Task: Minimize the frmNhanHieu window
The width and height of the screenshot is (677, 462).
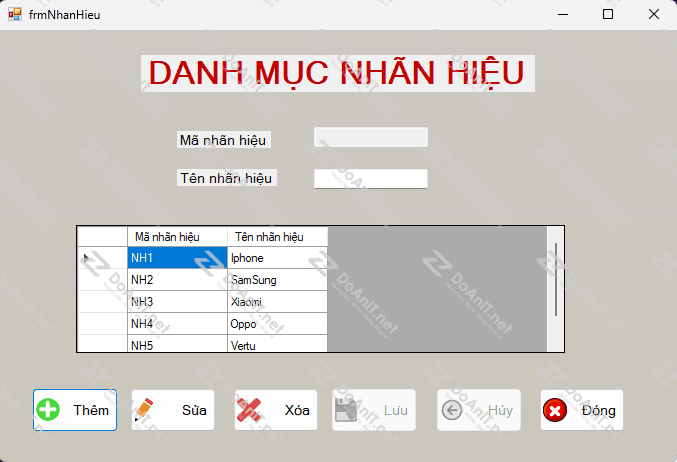Action: [563, 14]
